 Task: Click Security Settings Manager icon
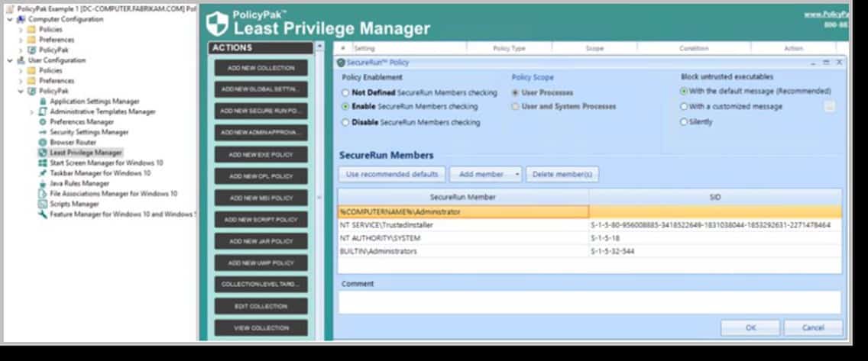[x=43, y=132]
